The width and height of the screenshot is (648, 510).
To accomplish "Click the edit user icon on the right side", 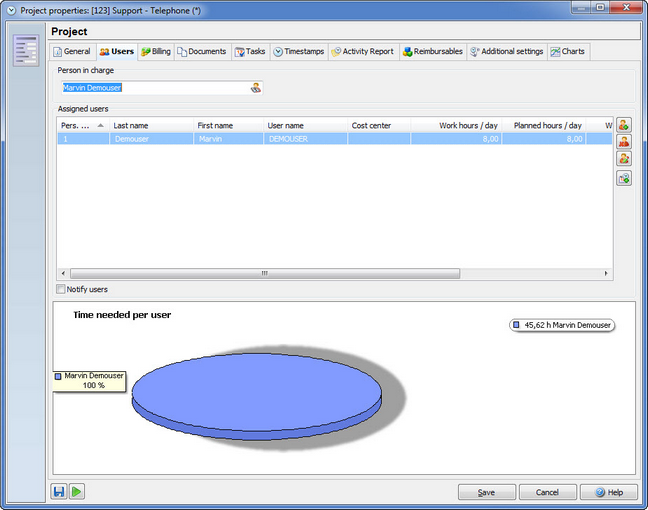I will 624,158.
